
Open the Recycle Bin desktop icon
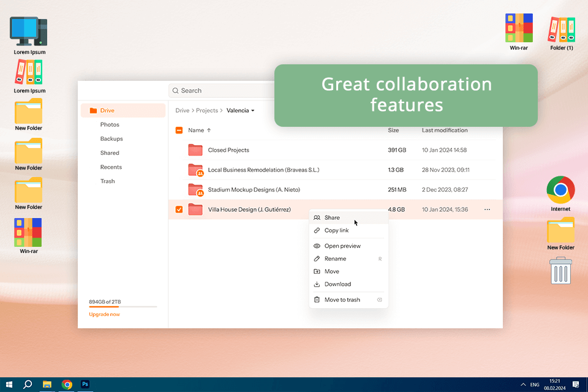[x=560, y=271]
